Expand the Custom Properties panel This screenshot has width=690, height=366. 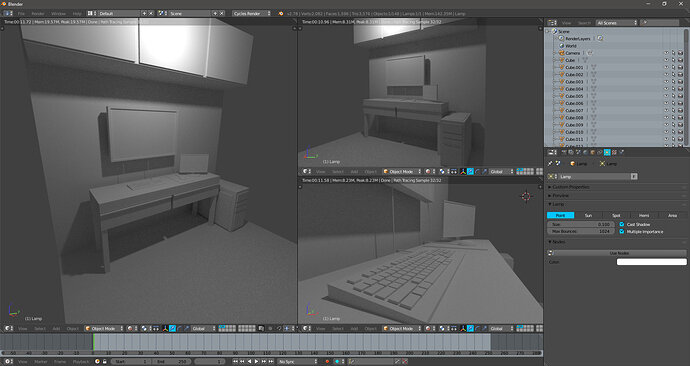pos(570,187)
